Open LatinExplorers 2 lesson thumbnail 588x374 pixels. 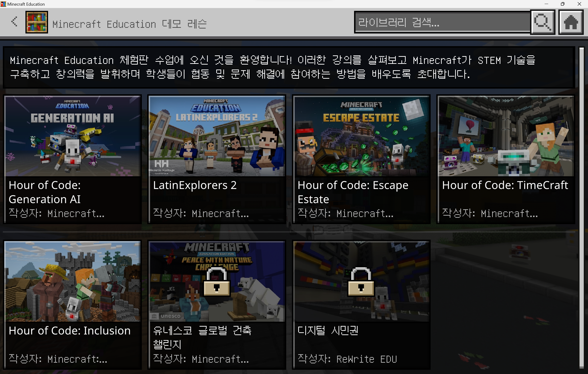(217, 136)
